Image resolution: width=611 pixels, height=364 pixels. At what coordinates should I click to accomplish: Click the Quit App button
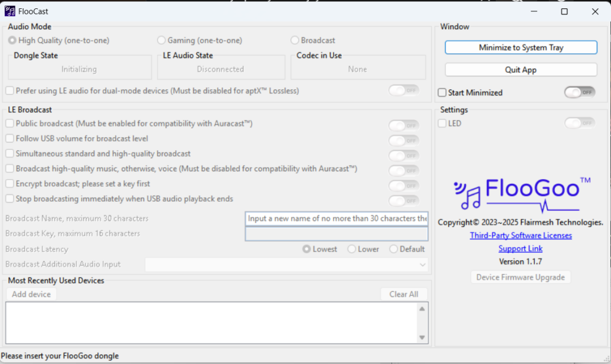[521, 70]
